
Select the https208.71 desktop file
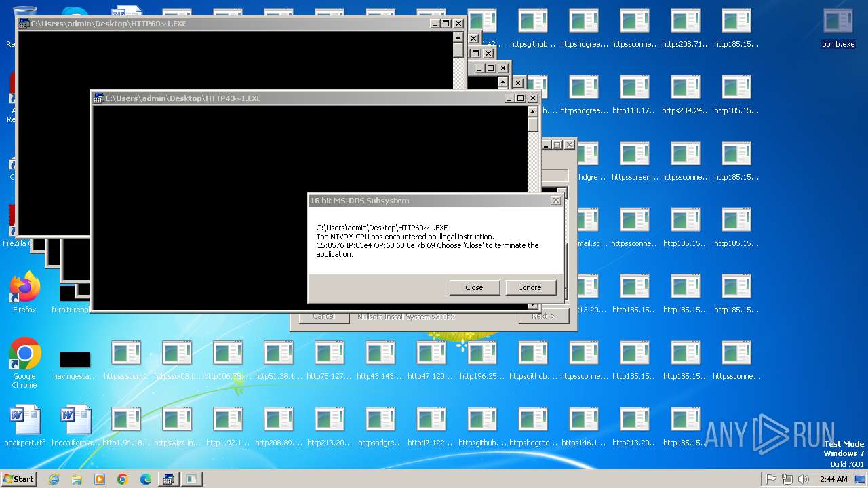686,28
